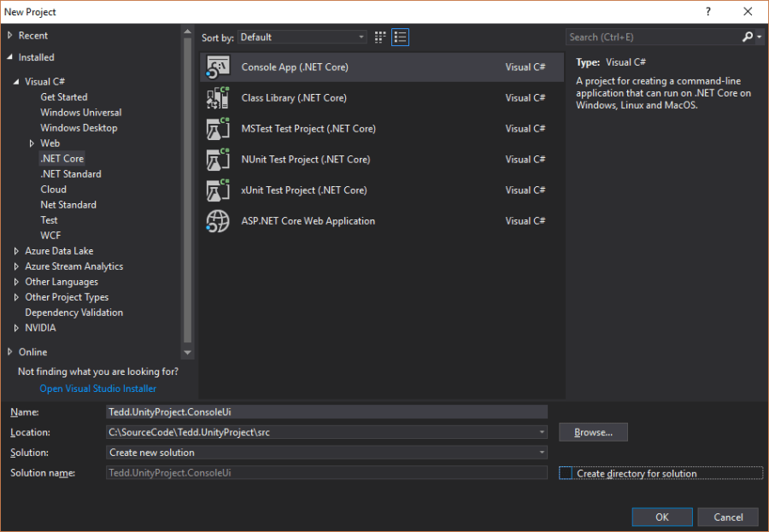Select xUnit Test Project (.NET Core) name
This screenshot has height=532, width=769.
tap(304, 190)
